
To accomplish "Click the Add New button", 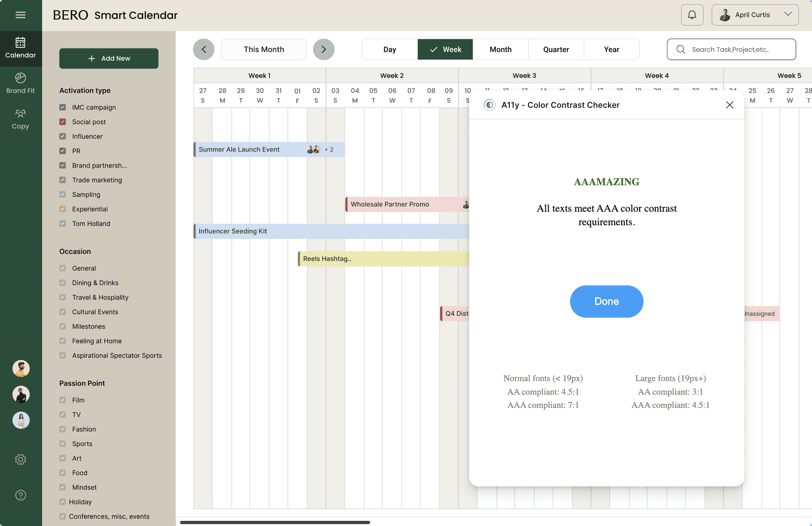I will coord(109,58).
